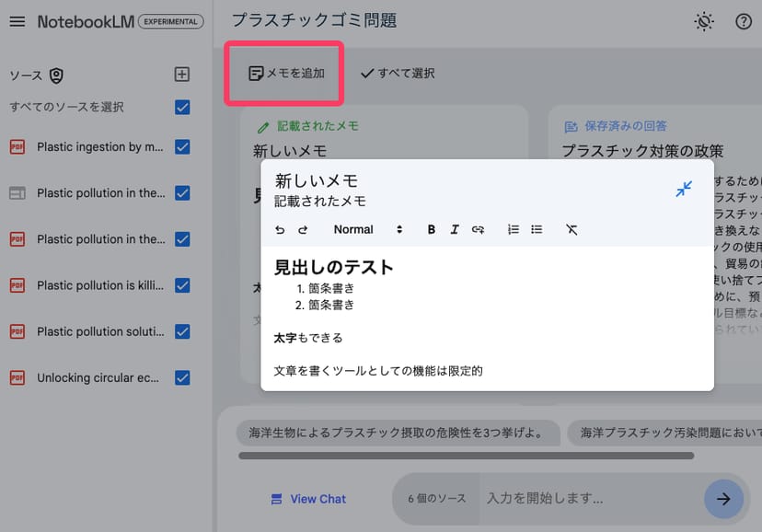
Task: Clear formatting in the note editor
Action: pos(571,229)
